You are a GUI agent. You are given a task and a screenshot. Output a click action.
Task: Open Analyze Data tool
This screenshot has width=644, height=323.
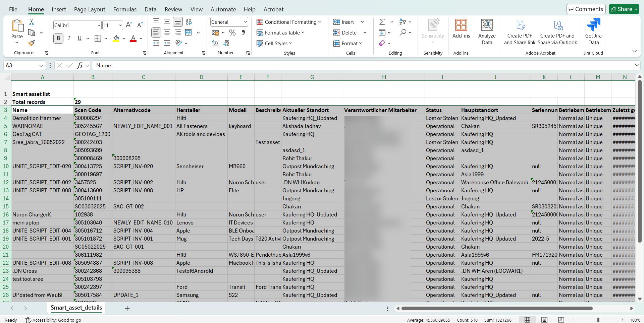click(487, 32)
